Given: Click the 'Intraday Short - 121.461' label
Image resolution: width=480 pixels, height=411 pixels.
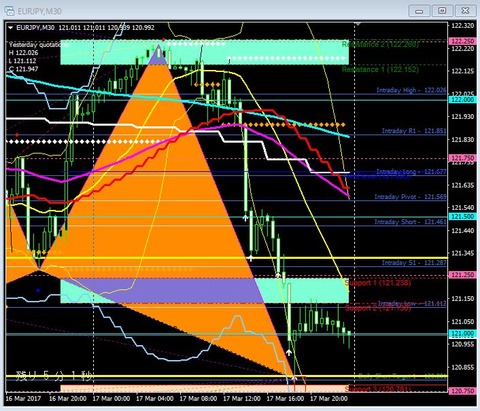Looking at the screenshot, I should coord(410,222).
